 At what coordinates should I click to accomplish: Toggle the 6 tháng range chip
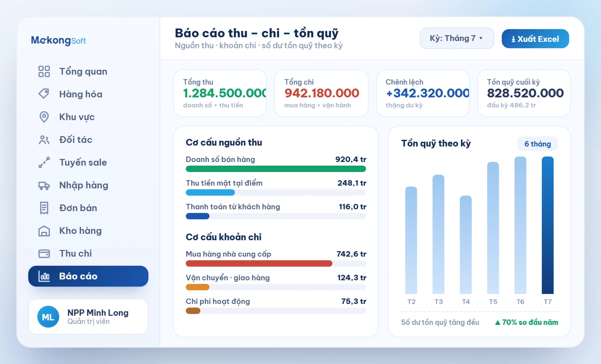point(537,144)
